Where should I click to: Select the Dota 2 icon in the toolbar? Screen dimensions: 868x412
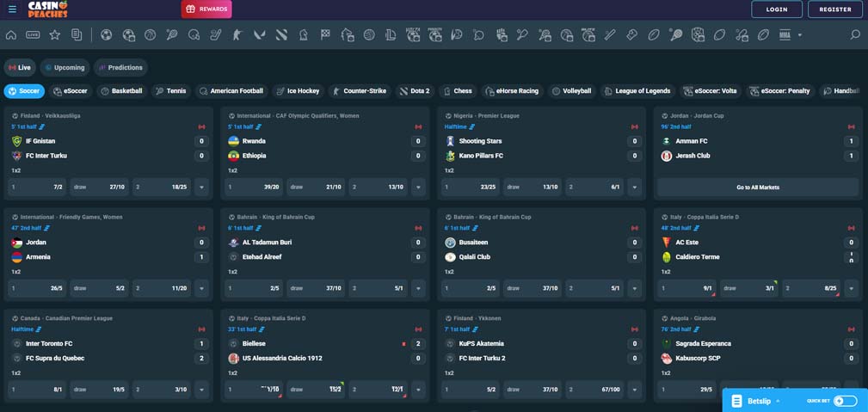coord(281,35)
